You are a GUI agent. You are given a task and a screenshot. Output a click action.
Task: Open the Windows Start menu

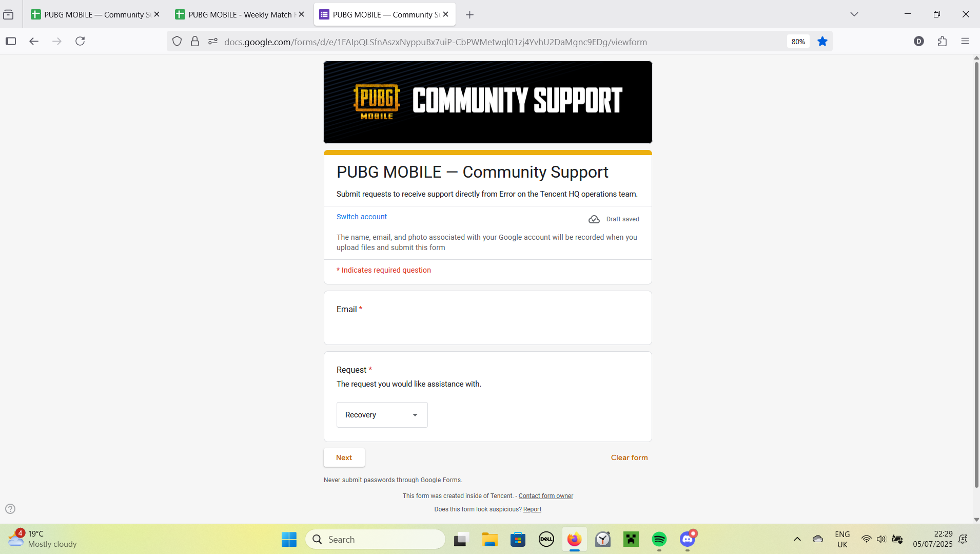(x=289, y=539)
